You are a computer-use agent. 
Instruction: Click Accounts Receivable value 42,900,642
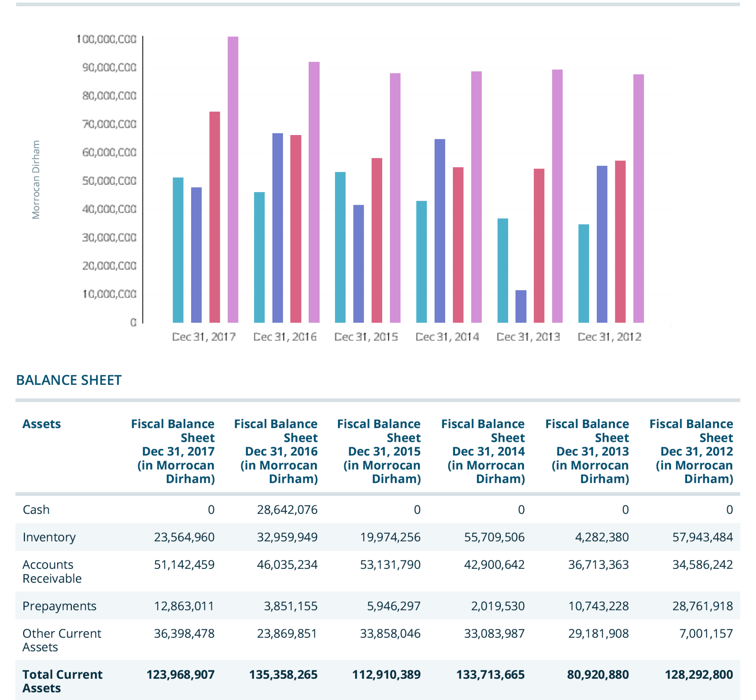click(x=495, y=565)
